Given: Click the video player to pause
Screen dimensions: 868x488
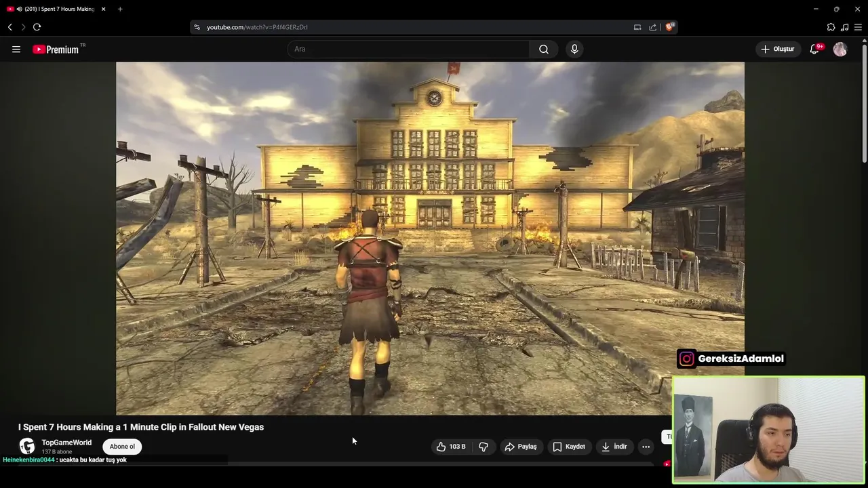Looking at the screenshot, I should tap(430, 238).
